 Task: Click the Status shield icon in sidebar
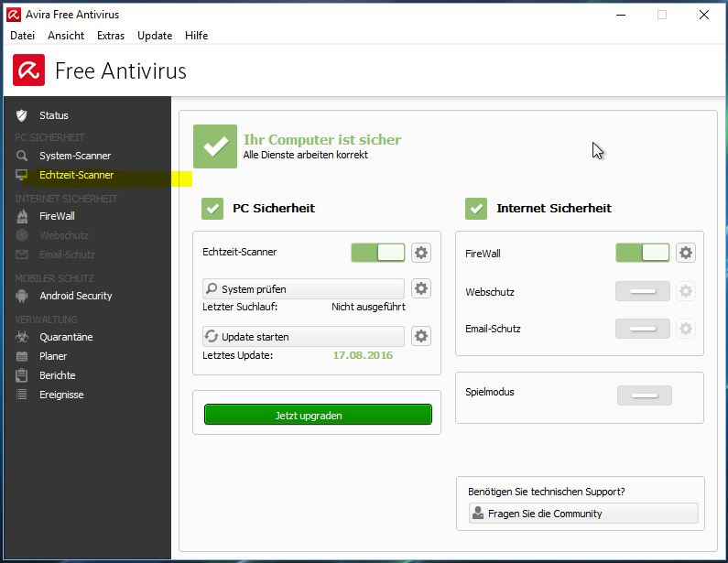click(x=22, y=115)
